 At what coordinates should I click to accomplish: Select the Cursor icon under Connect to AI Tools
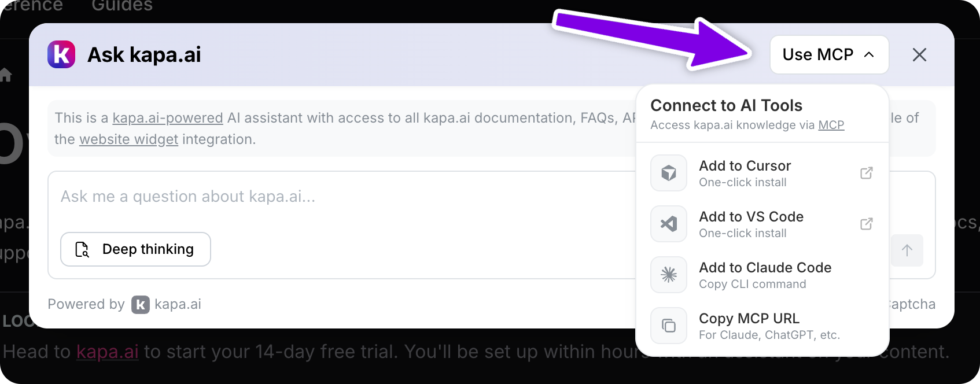click(668, 173)
